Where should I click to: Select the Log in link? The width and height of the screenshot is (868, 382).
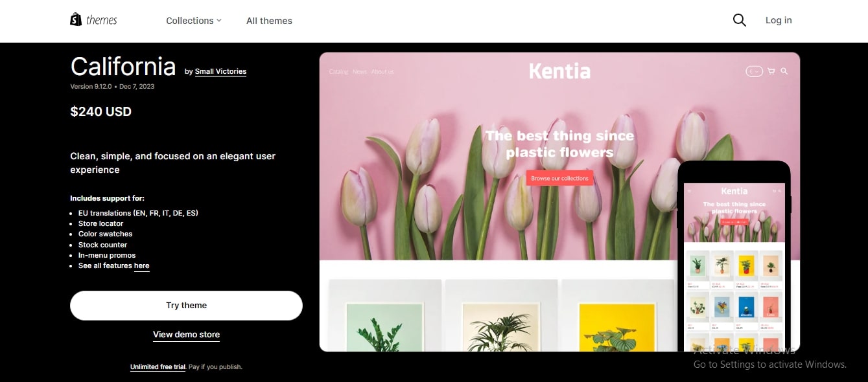tap(779, 20)
